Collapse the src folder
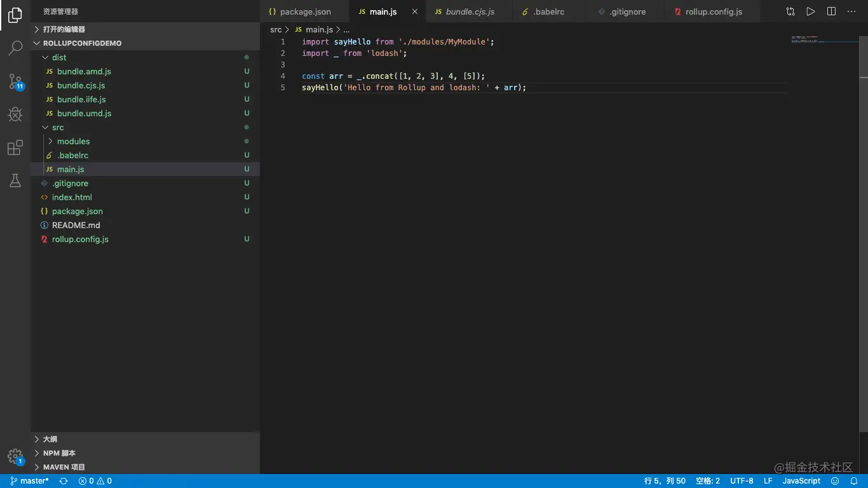This screenshot has width=868, height=488. click(x=145, y=127)
